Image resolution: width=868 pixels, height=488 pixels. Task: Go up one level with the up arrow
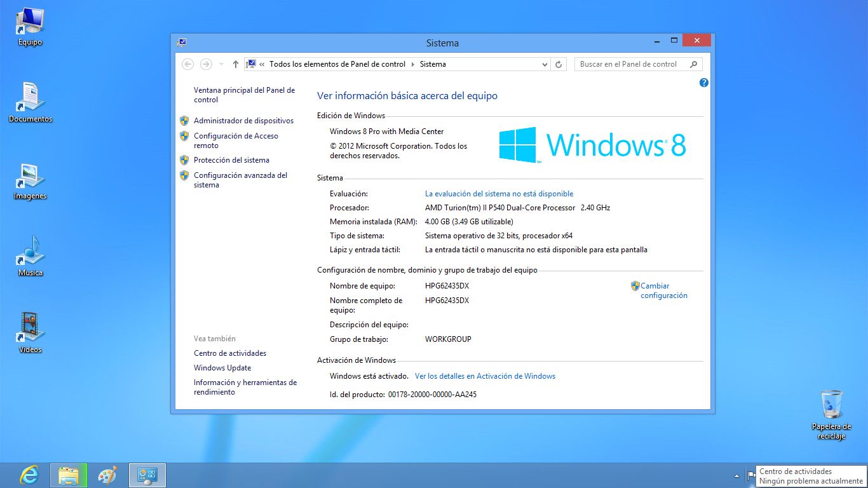(x=236, y=64)
